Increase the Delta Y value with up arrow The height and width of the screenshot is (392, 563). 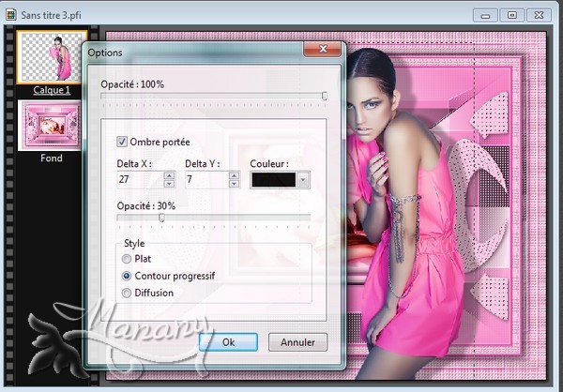pyautogui.click(x=234, y=175)
